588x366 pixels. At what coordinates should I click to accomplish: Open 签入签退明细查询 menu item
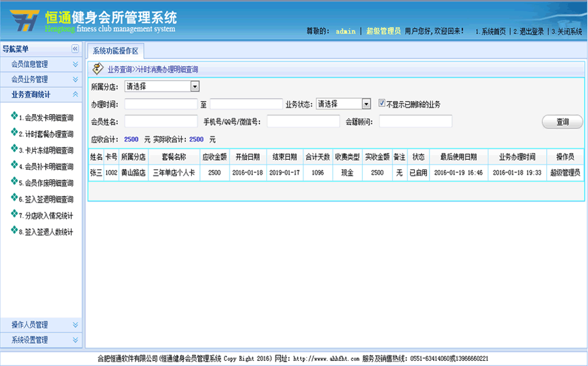tap(46, 200)
